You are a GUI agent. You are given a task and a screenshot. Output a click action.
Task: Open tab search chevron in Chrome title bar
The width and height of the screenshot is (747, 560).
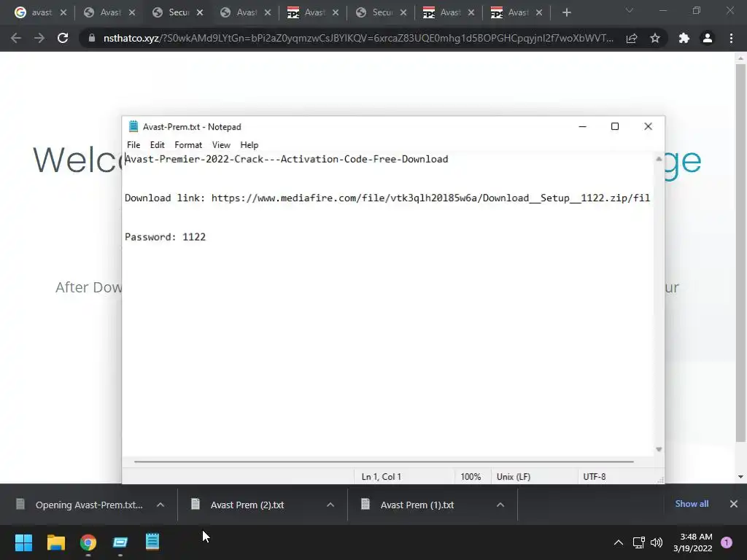pos(630,10)
